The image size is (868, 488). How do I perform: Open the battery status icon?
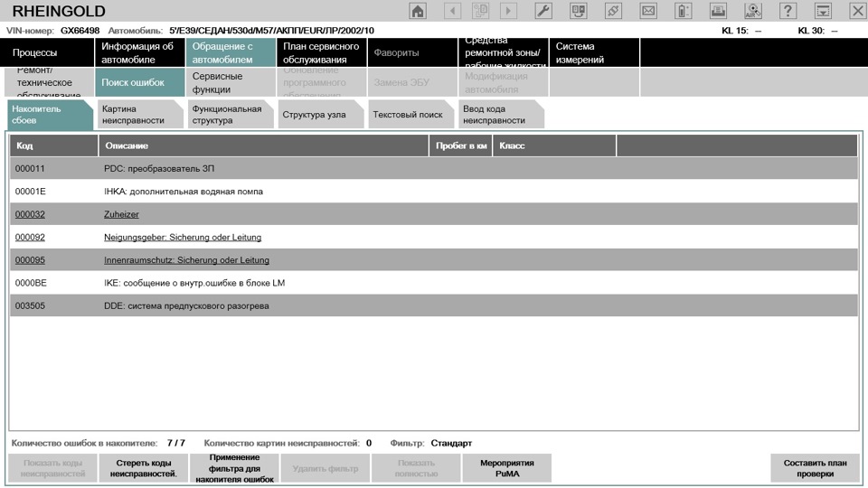(684, 11)
